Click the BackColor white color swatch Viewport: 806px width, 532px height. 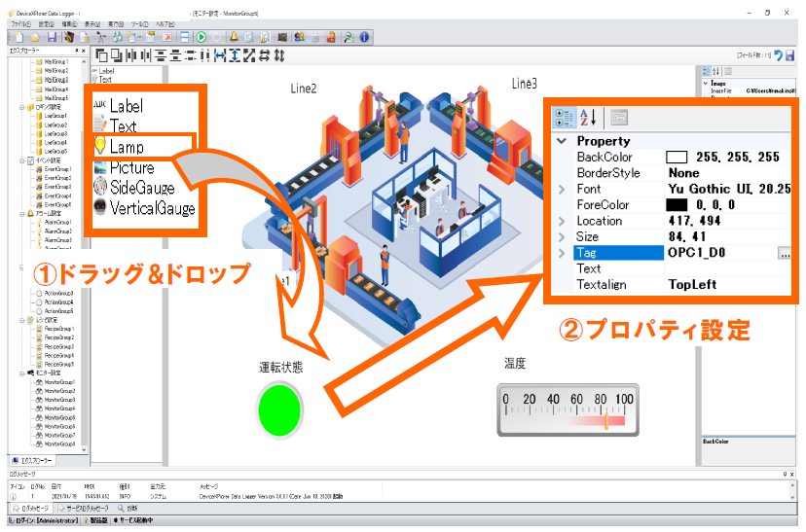pyautogui.click(x=677, y=157)
